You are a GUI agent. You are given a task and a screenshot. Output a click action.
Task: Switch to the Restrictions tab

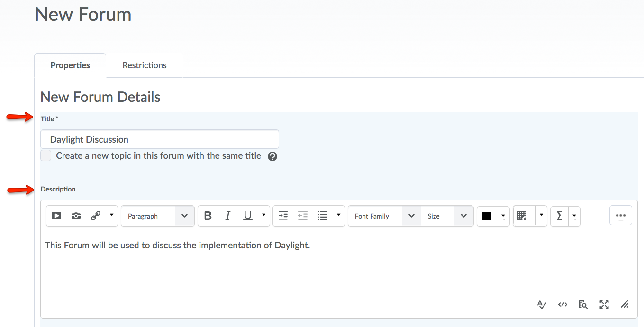point(145,65)
